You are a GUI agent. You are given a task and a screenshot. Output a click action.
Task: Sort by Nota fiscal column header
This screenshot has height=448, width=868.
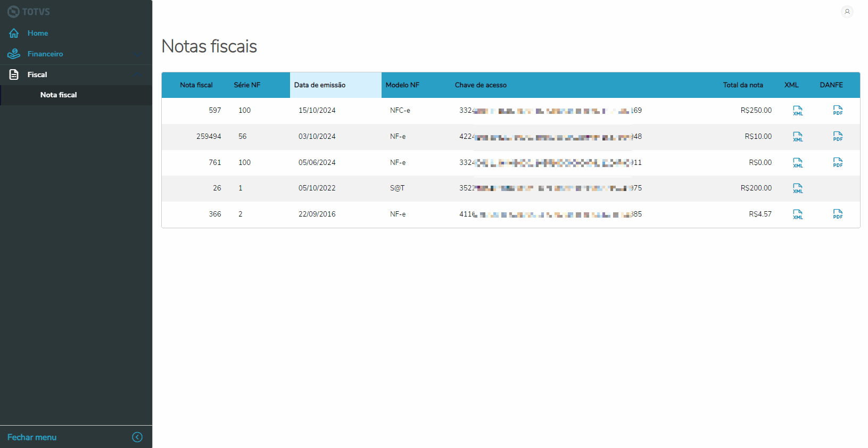click(196, 85)
